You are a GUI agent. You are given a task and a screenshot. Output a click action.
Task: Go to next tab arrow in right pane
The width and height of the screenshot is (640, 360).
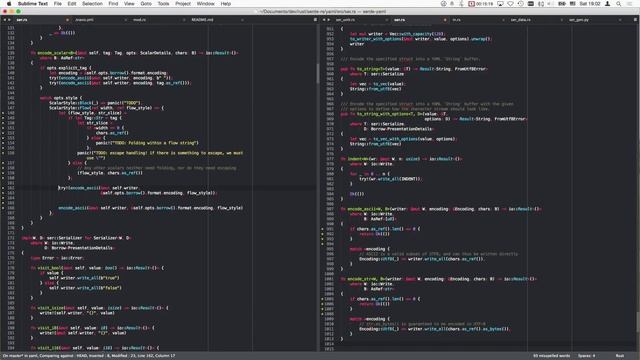(329, 20)
